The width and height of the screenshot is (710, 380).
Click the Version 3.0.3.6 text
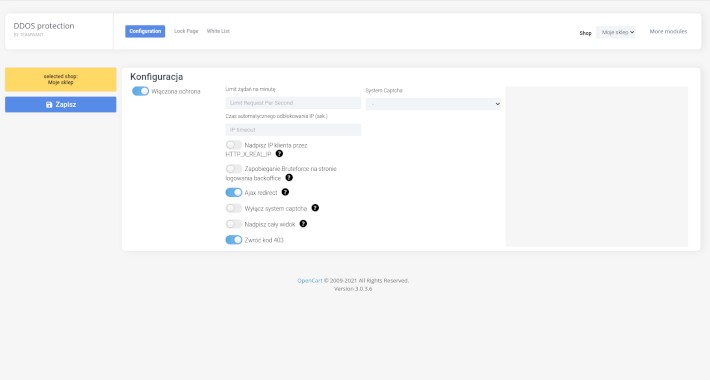[x=353, y=289]
